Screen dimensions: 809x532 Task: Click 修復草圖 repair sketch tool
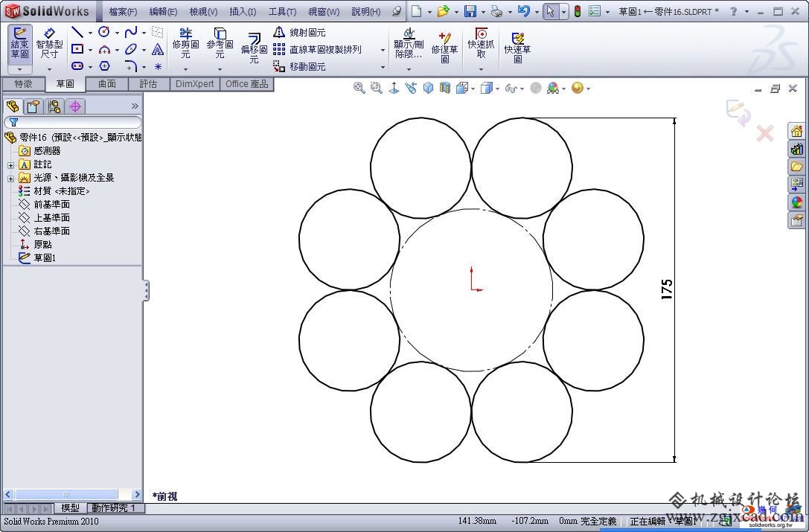click(445, 46)
